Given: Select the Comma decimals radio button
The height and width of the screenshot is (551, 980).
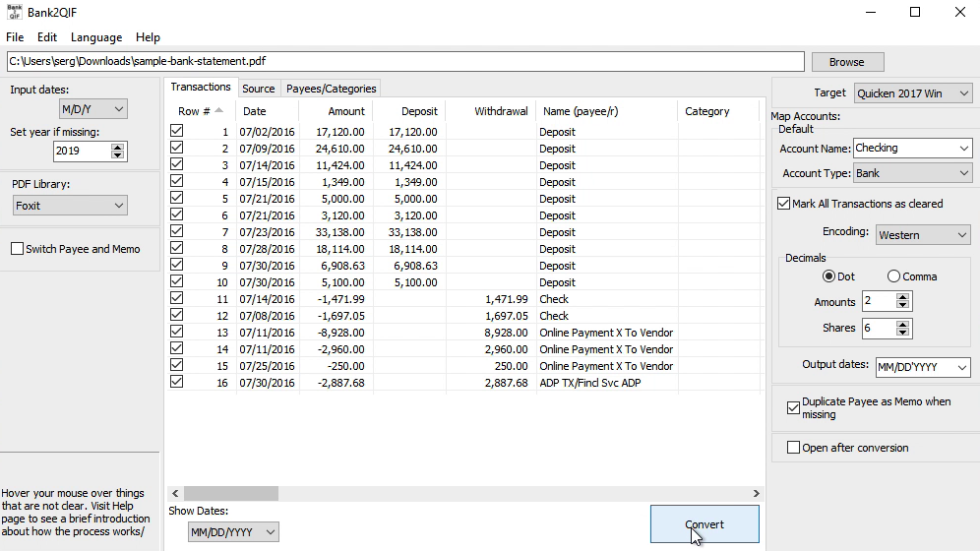Looking at the screenshot, I should coord(893,276).
